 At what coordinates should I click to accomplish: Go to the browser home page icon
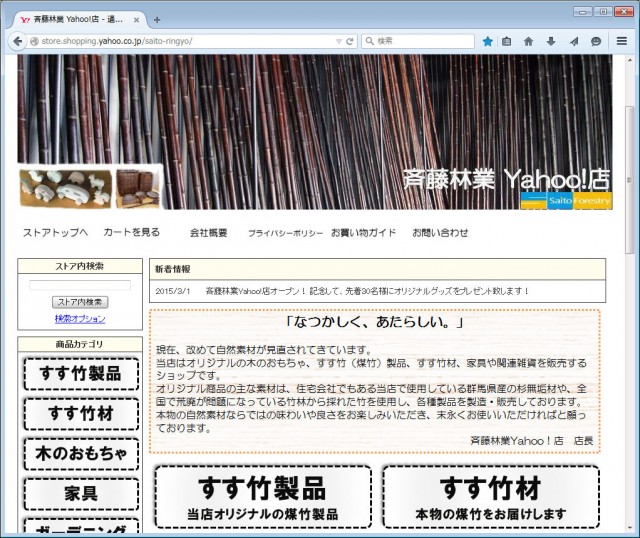pos(529,41)
